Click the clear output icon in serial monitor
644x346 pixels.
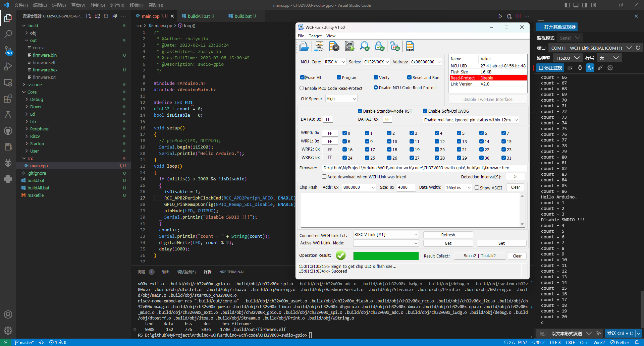click(x=570, y=68)
